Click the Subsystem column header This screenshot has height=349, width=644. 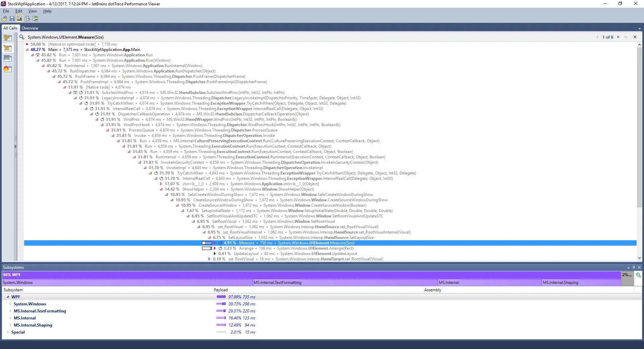(x=107, y=290)
